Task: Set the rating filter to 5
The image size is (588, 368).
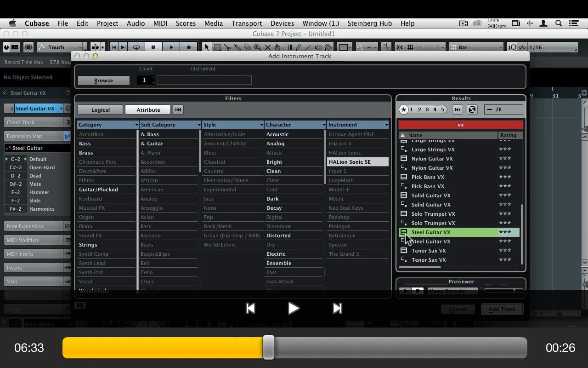Action: pyautogui.click(x=443, y=109)
